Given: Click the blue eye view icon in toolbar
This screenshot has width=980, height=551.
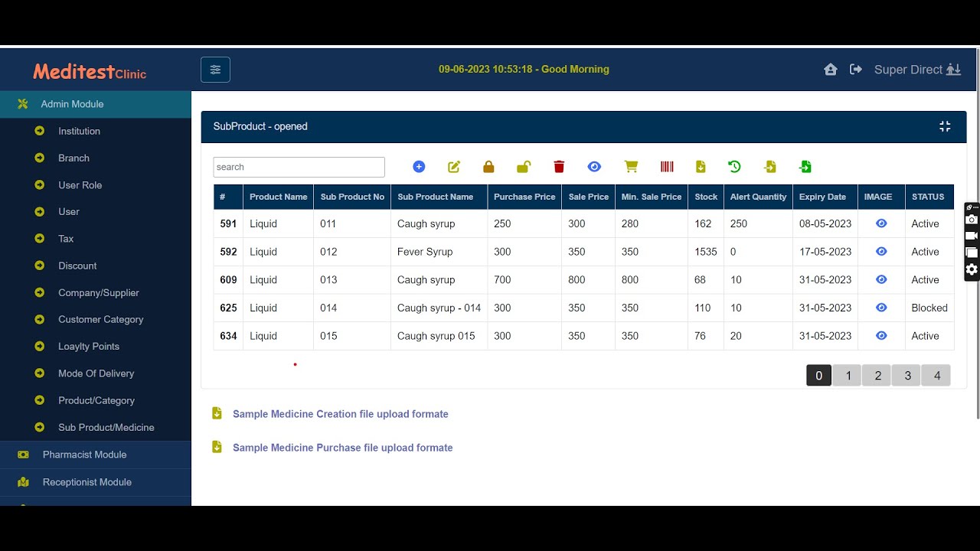Looking at the screenshot, I should click(x=594, y=167).
